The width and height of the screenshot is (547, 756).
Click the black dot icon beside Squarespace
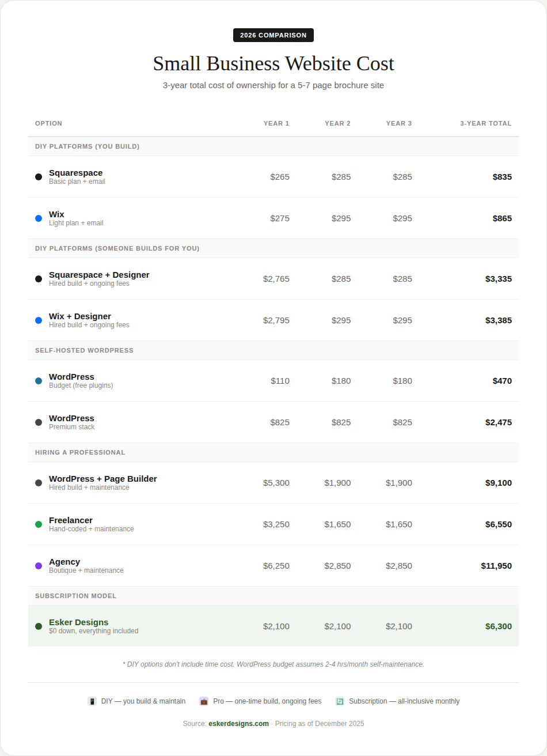[x=38, y=177]
